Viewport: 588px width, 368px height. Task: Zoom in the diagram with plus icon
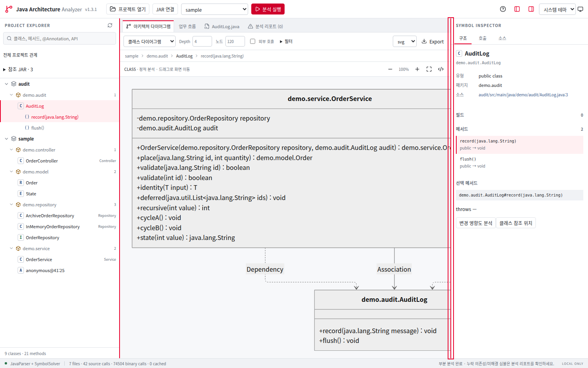[x=417, y=69]
